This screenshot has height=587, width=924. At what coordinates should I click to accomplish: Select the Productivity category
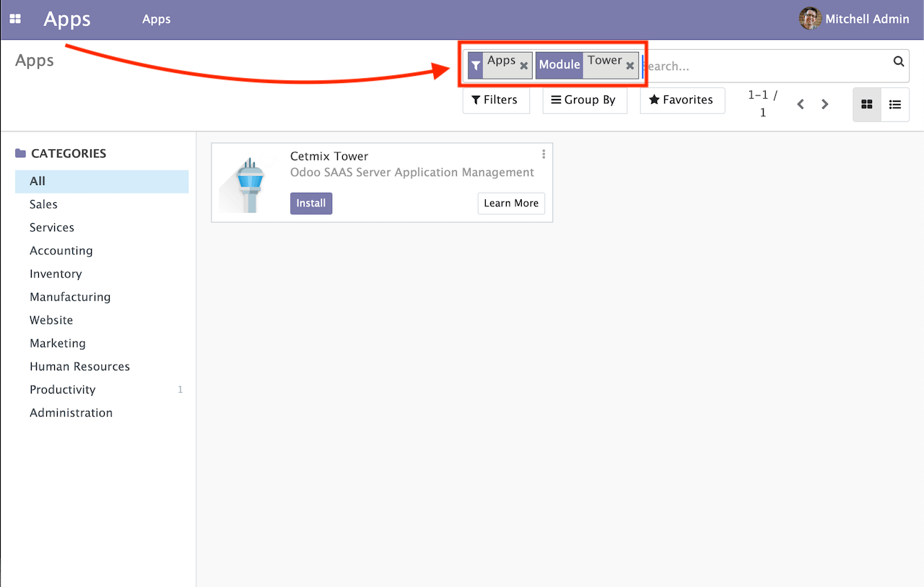point(102,389)
